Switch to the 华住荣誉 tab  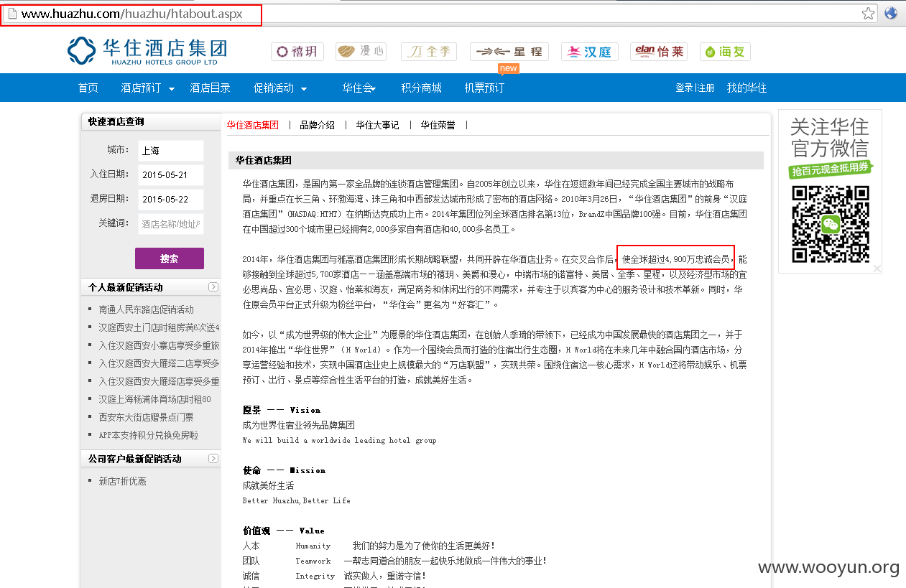[x=438, y=125]
